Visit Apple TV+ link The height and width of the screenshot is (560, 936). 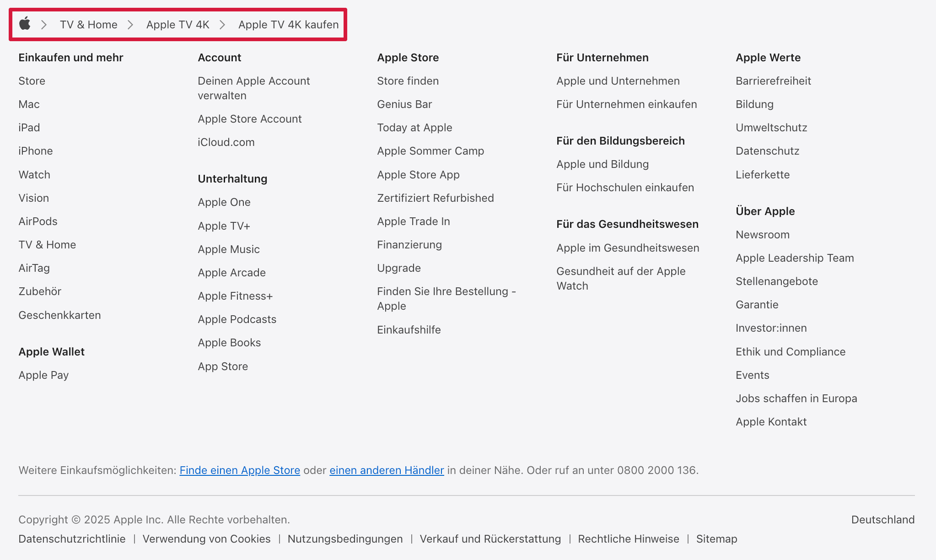click(224, 226)
